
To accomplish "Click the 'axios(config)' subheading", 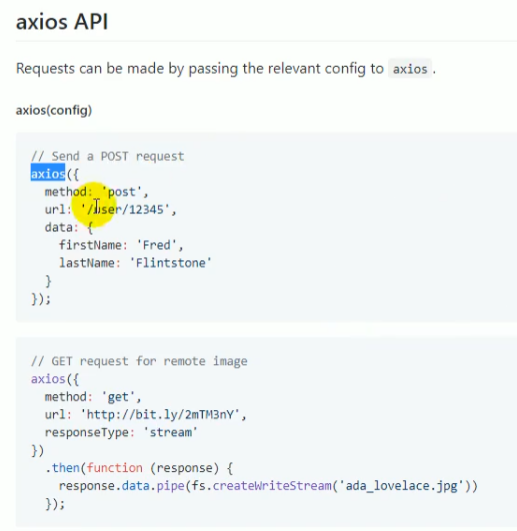I will (x=54, y=110).
